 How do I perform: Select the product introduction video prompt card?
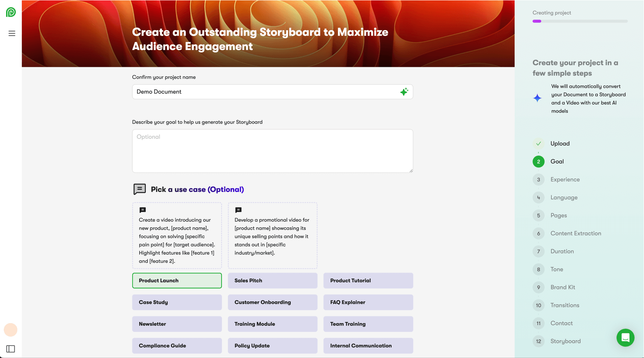click(177, 236)
